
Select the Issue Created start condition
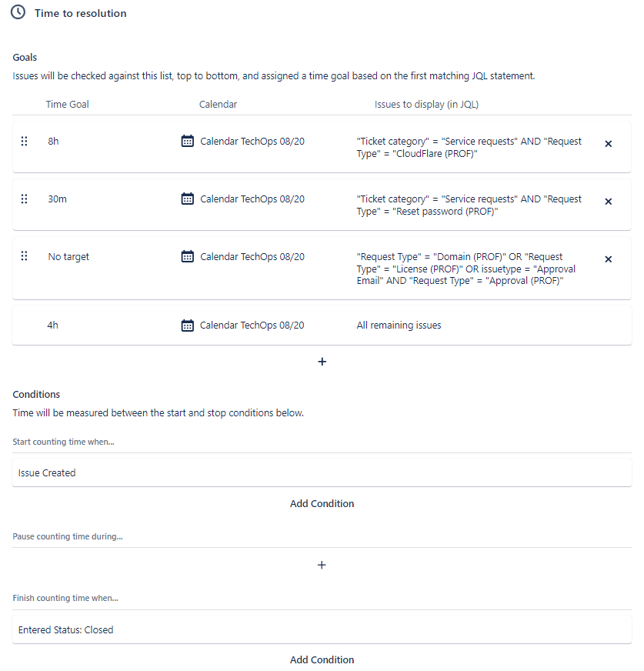[322, 473]
